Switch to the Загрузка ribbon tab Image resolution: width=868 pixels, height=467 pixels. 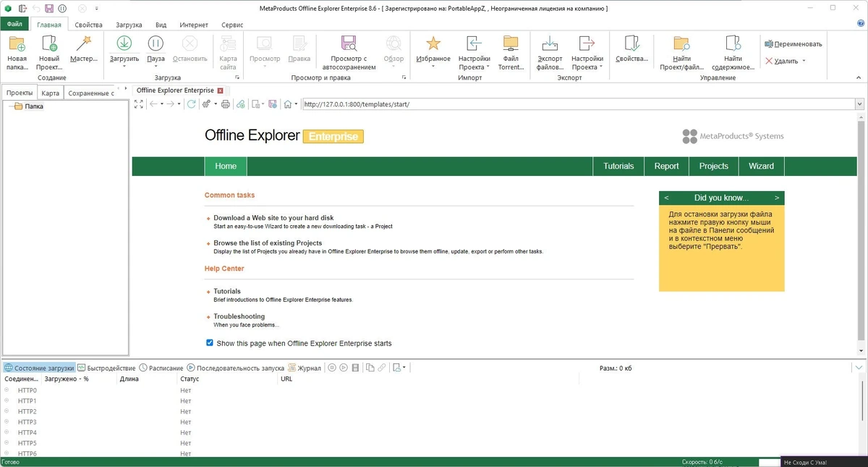tap(129, 25)
